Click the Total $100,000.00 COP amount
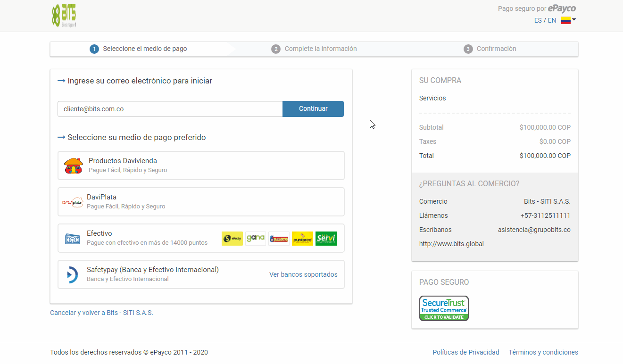The image size is (623, 364). point(545,156)
